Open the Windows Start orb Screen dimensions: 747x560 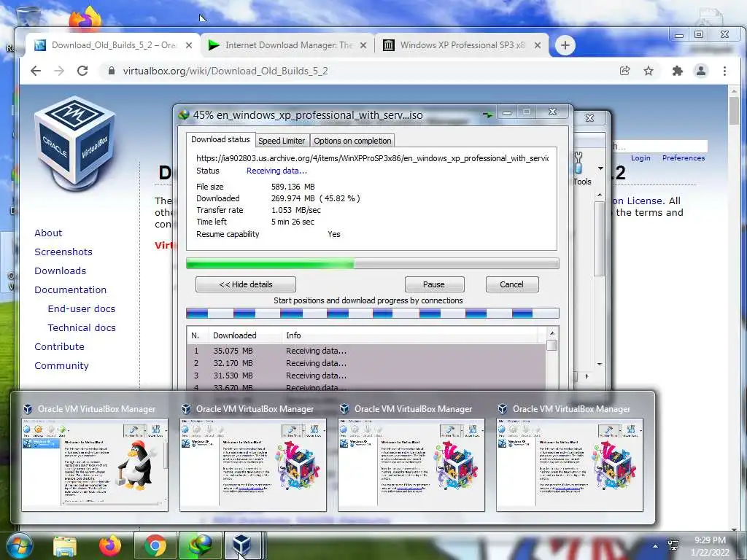click(x=19, y=545)
